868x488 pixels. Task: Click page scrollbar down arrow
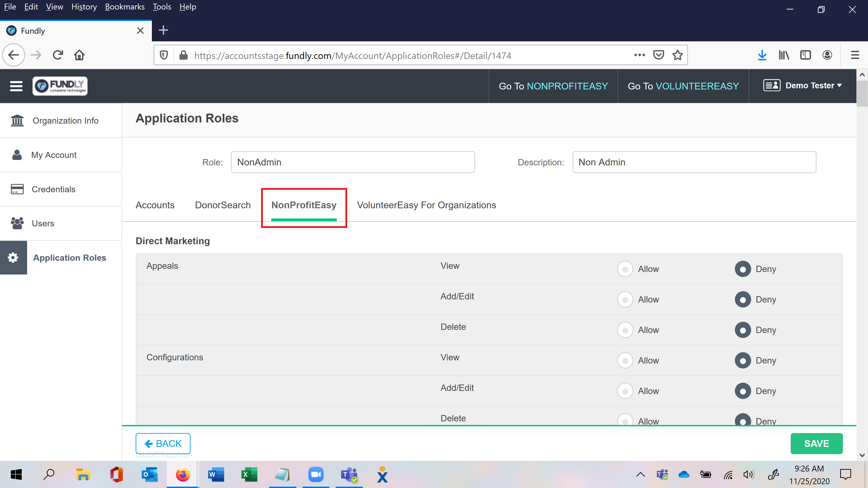[x=862, y=455]
